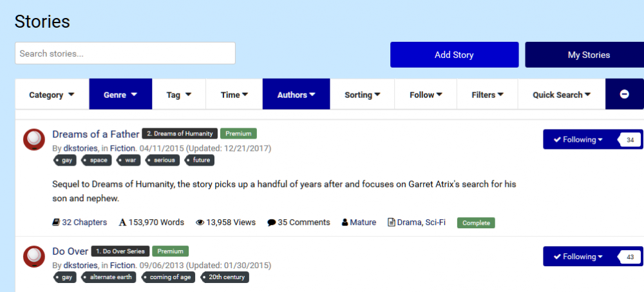The height and width of the screenshot is (292, 644).
Task: Click dkstories avatar beside Dreams of a Father
Action: 33,139
